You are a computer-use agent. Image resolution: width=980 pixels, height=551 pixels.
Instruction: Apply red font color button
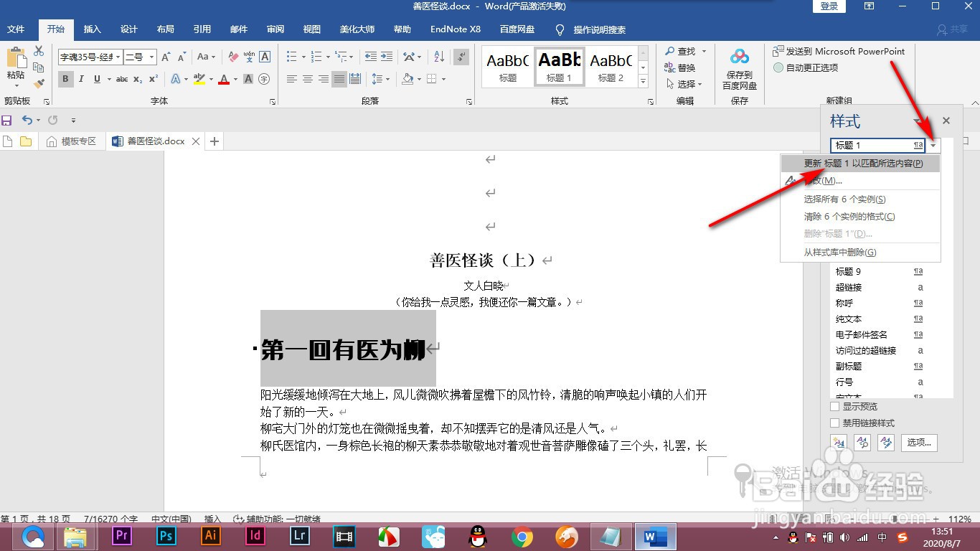[224, 79]
